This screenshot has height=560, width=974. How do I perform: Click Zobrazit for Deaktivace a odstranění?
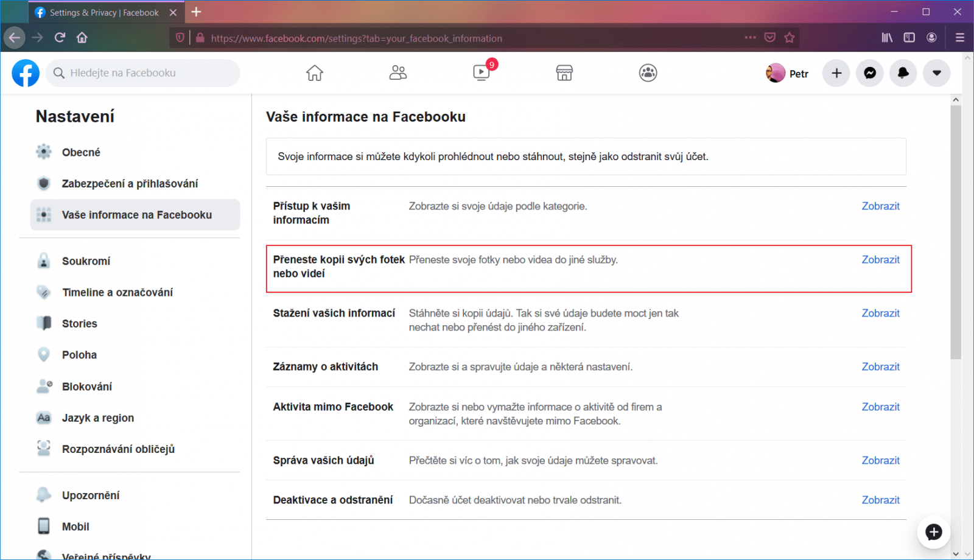pos(880,500)
